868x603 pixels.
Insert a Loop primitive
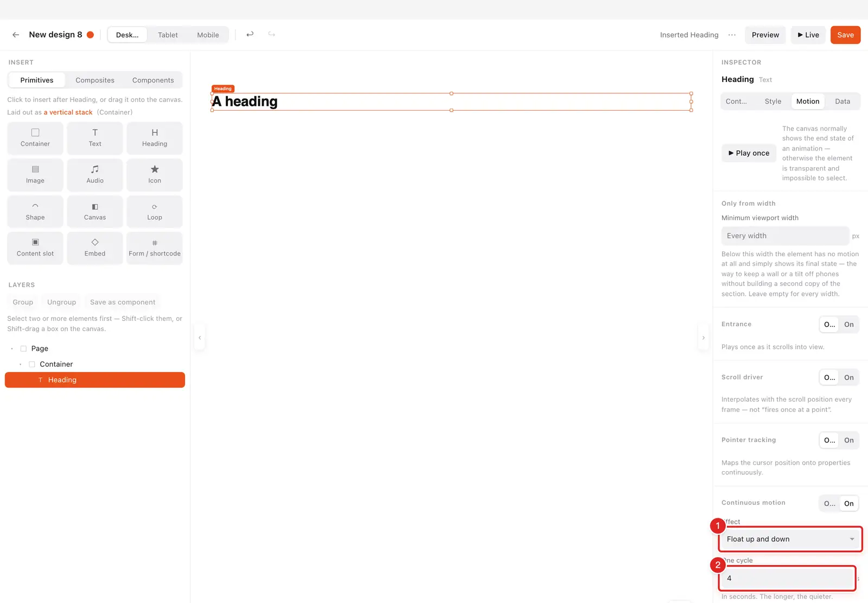155,212
